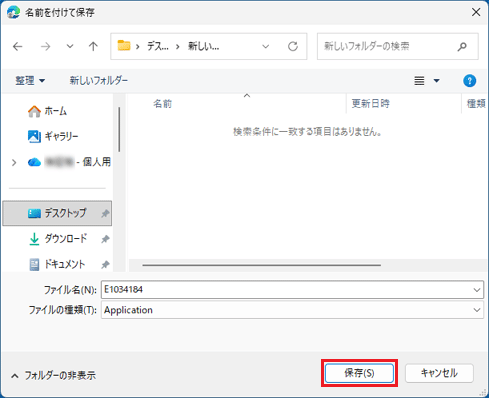This screenshot has height=398, width=489.
Task: Click the green ダウンロード arrow icon
Action: tap(34, 239)
